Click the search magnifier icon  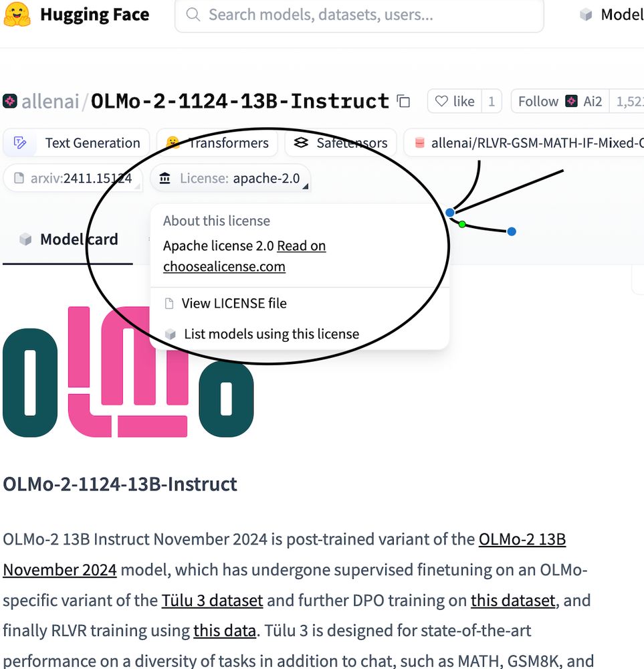pos(193,15)
